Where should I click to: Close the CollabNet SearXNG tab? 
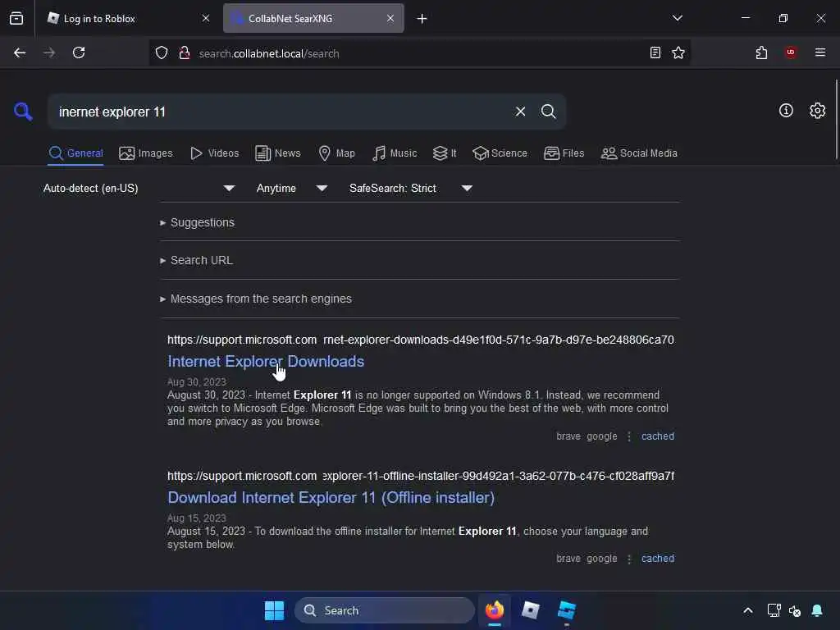click(x=390, y=18)
